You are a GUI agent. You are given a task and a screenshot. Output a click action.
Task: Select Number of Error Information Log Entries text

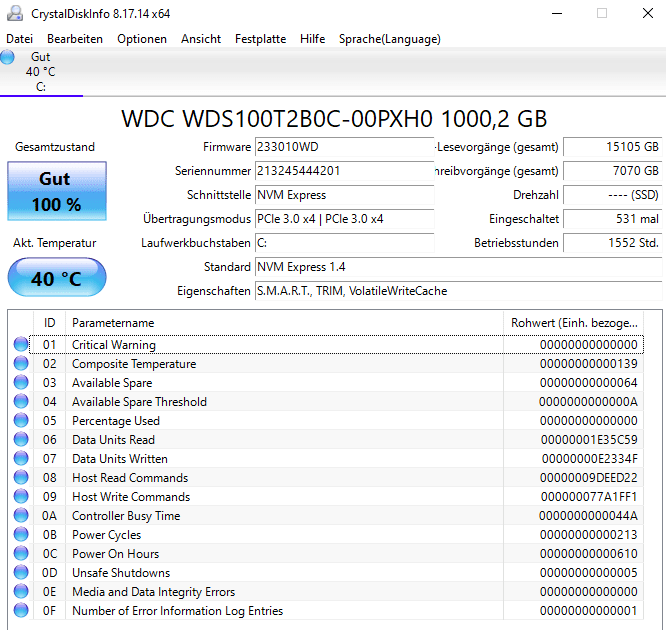pyautogui.click(x=178, y=611)
